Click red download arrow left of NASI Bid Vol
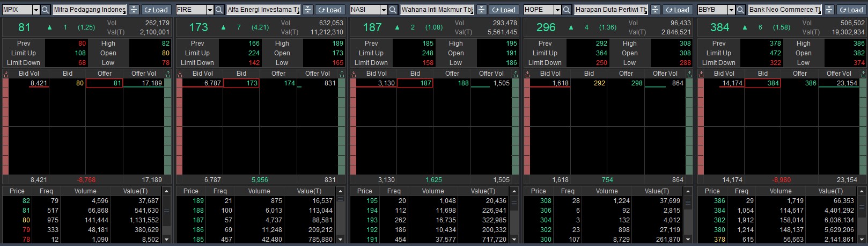Screen dimensions: 868x246 pos(353,74)
